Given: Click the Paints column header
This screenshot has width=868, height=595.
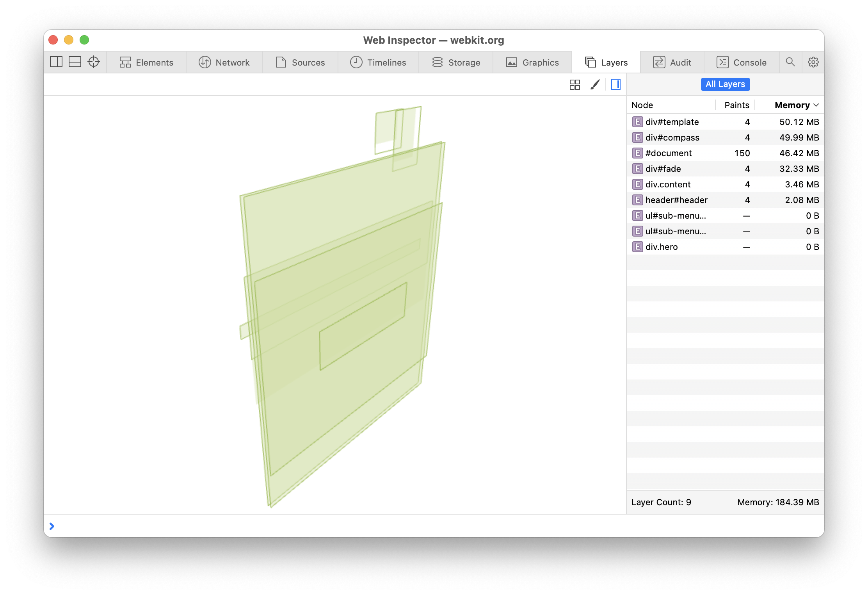Looking at the screenshot, I should (736, 105).
